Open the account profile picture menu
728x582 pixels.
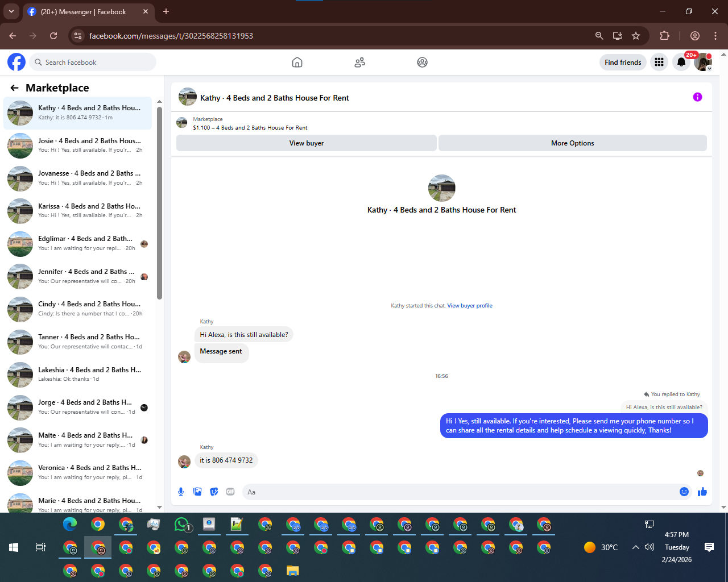pyautogui.click(x=703, y=62)
